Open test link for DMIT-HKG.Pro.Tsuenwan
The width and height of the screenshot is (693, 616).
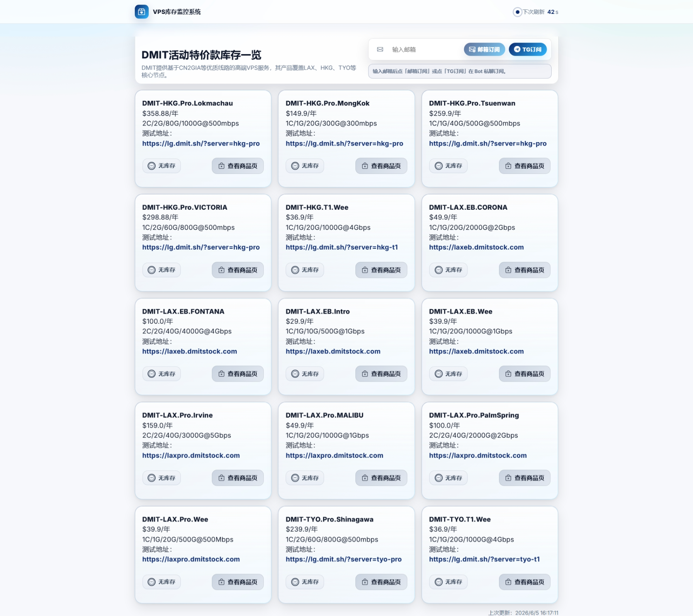coord(487,144)
